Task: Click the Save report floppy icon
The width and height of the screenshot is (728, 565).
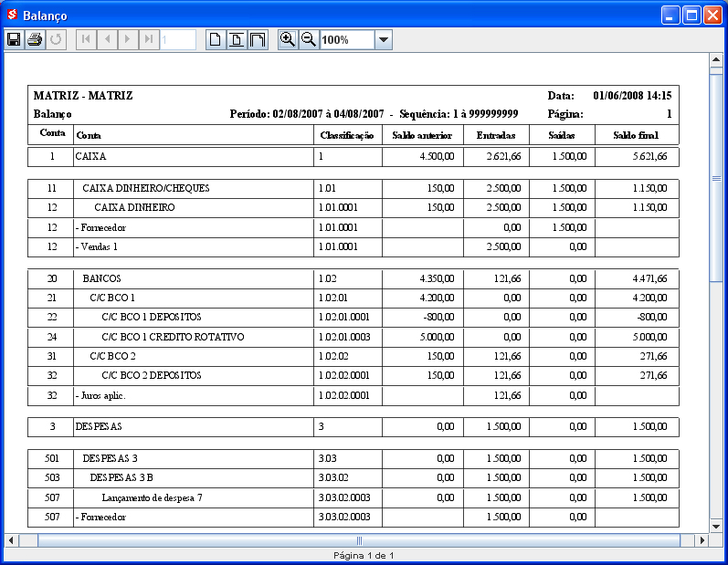Action: tap(14, 39)
